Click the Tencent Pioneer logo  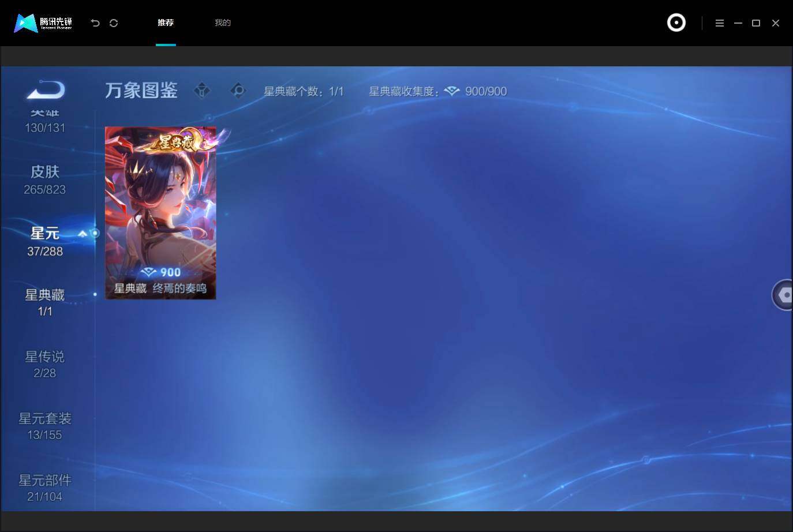[43, 23]
